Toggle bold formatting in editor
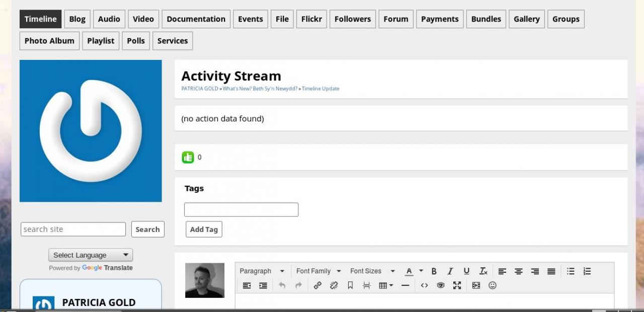 pos(434,271)
